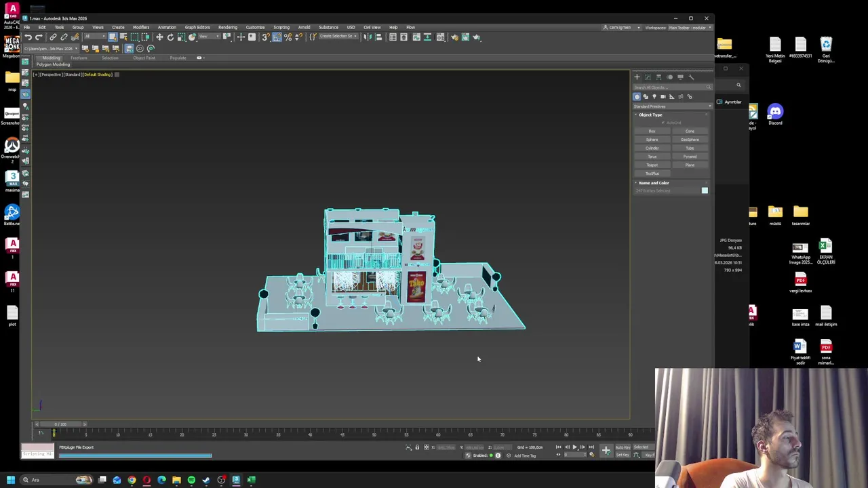The height and width of the screenshot is (488, 868).
Task: Click the Mirror tool icon
Action: [x=368, y=37]
